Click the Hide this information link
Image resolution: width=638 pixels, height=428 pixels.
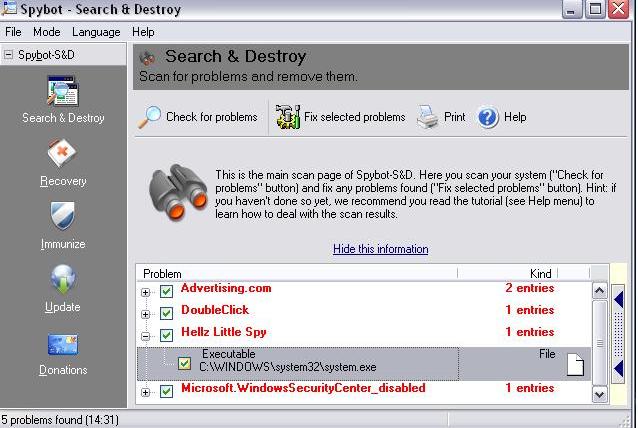coord(380,249)
